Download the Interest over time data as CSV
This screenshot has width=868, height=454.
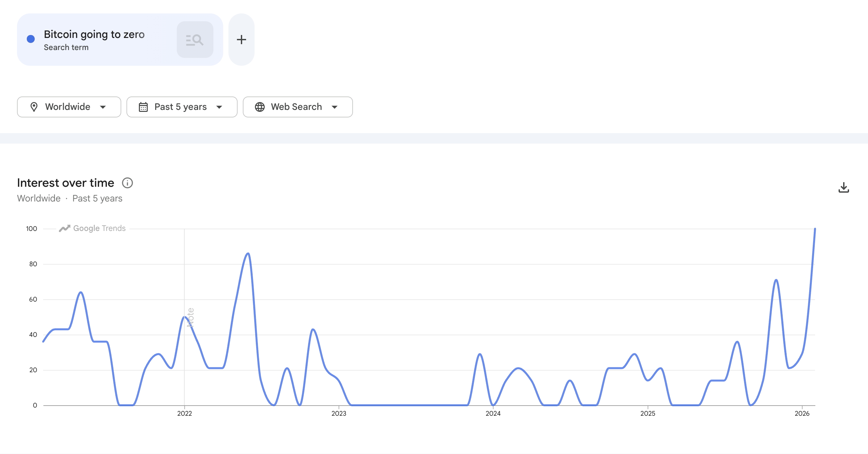[x=843, y=187]
